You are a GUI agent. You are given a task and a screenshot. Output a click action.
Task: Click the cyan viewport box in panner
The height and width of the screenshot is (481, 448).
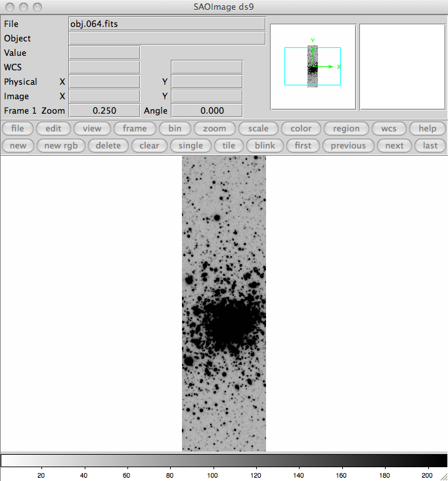(313, 66)
